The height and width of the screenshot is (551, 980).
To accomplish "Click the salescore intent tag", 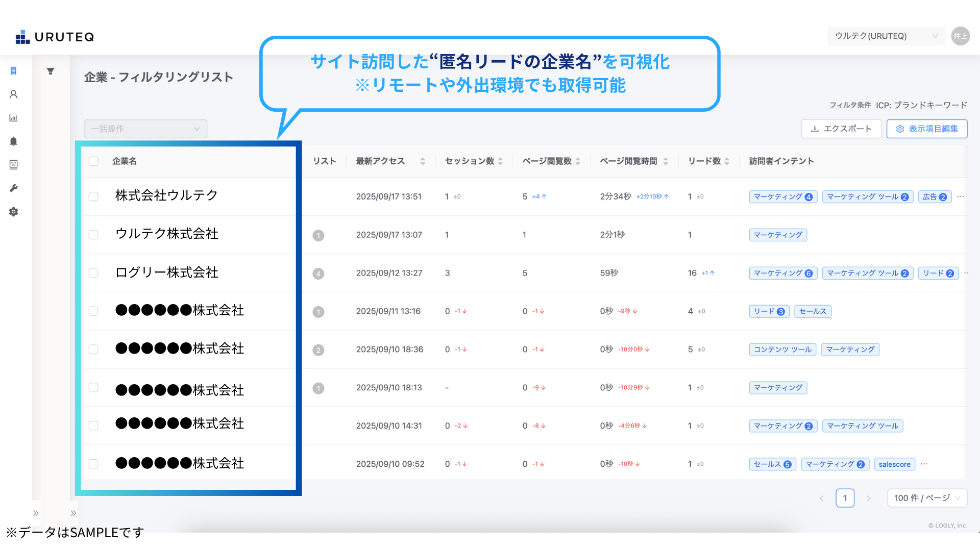I will click(894, 464).
